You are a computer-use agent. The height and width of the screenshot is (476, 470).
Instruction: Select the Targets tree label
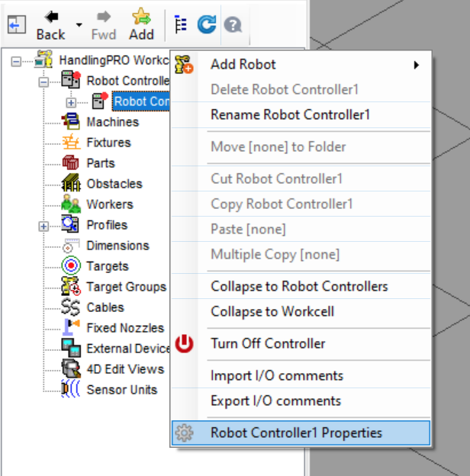coord(108,266)
